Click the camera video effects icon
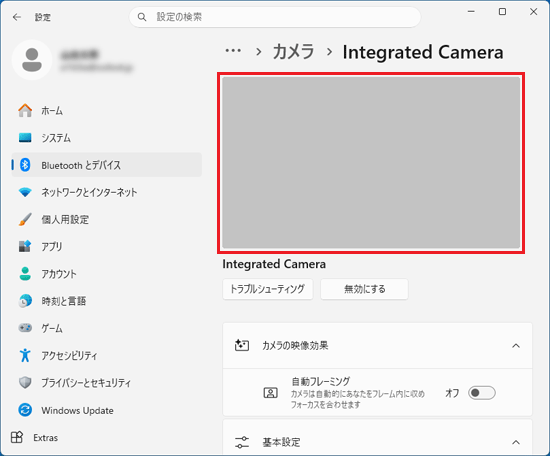The width and height of the screenshot is (550, 456). point(242,346)
